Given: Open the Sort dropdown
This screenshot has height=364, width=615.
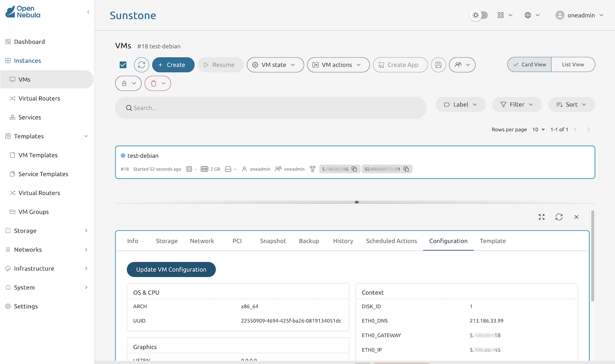Looking at the screenshot, I should (572, 105).
